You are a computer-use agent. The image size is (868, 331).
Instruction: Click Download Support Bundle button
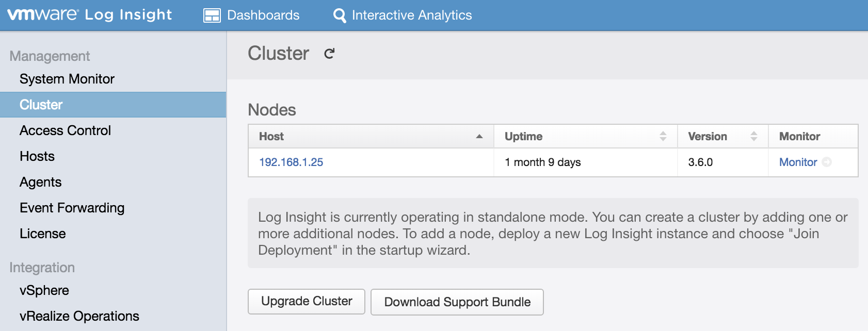tap(457, 302)
